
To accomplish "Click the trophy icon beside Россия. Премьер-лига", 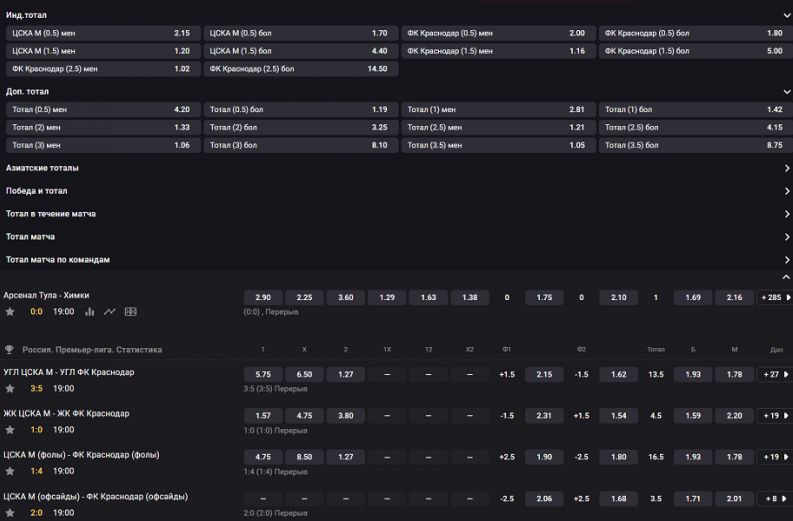I will (x=10, y=350).
